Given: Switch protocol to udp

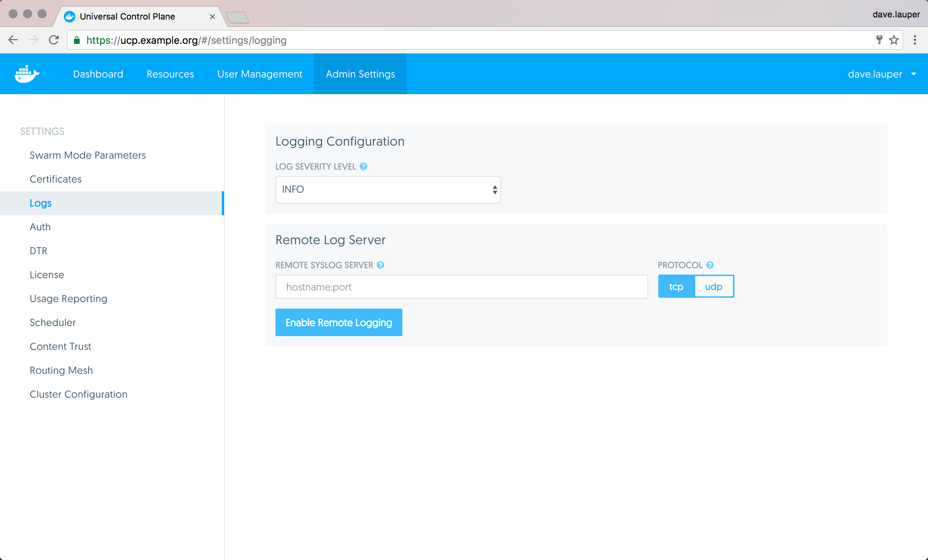Looking at the screenshot, I should tap(713, 287).
